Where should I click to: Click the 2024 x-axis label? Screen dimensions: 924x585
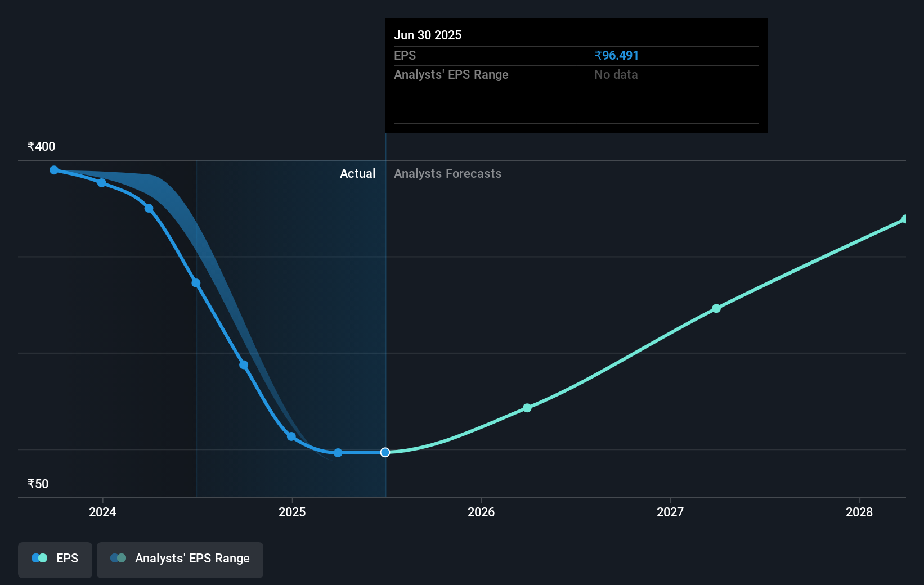coord(102,512)
